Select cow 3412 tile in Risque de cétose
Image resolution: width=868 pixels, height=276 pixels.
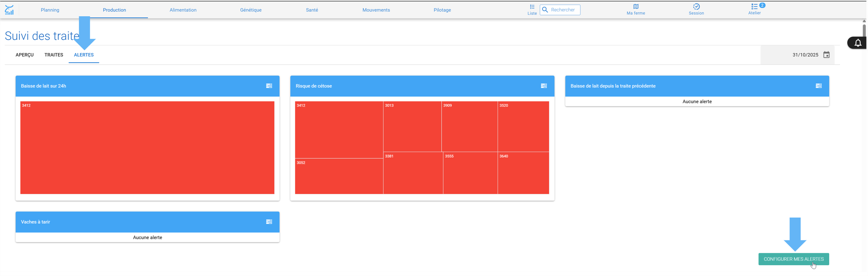(339, 130)
